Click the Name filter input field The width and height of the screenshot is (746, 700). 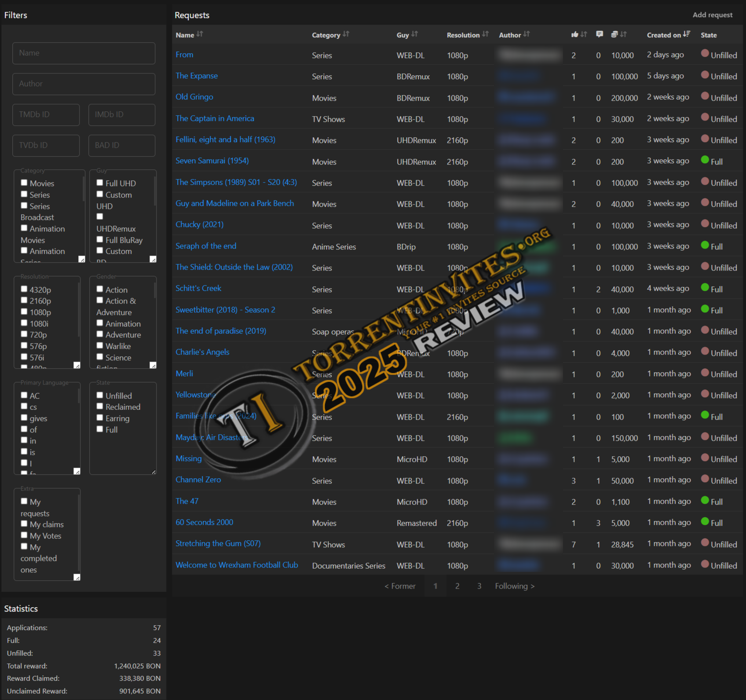[x=84, y=53]
